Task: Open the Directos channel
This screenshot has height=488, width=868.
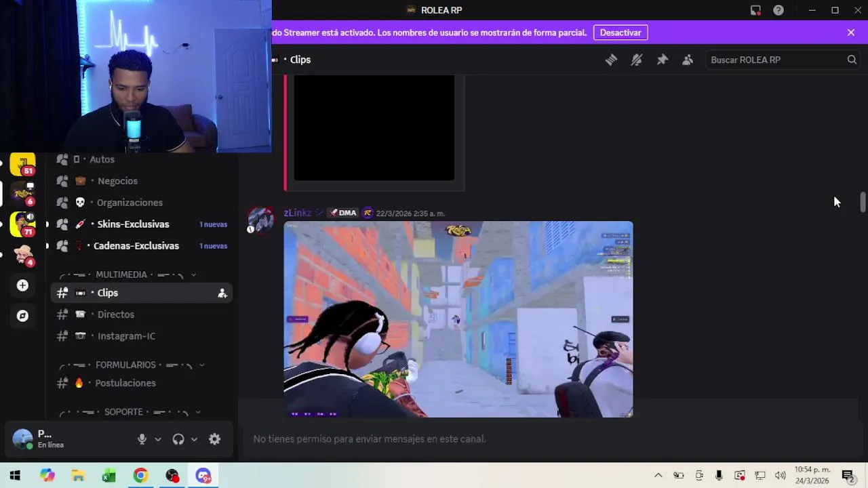Action: (x=142, y=314)
